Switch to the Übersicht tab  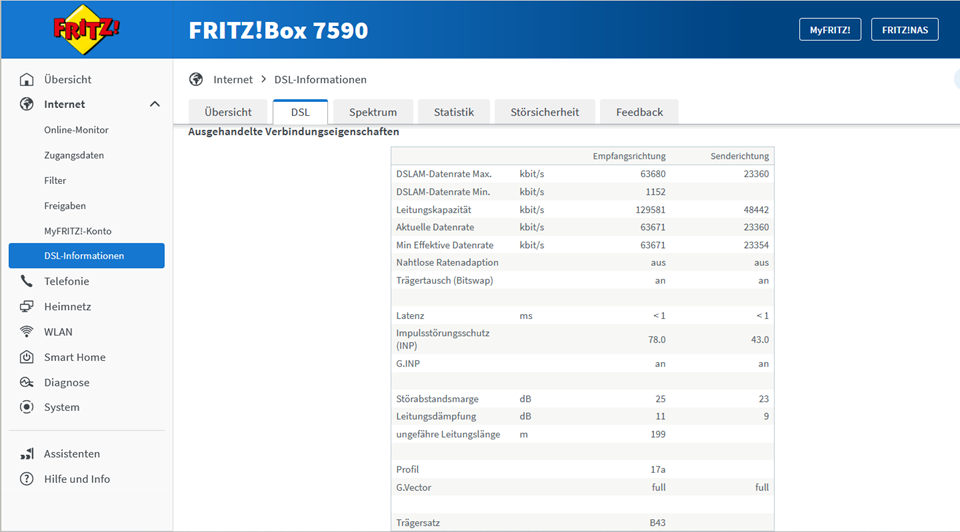coord(228,112)
